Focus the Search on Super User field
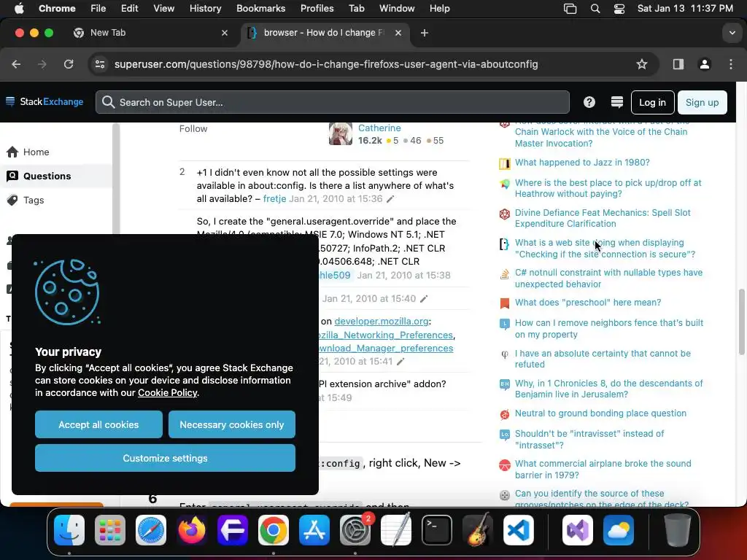The height and width of the screenshot is (560, 747). (333, 102)
